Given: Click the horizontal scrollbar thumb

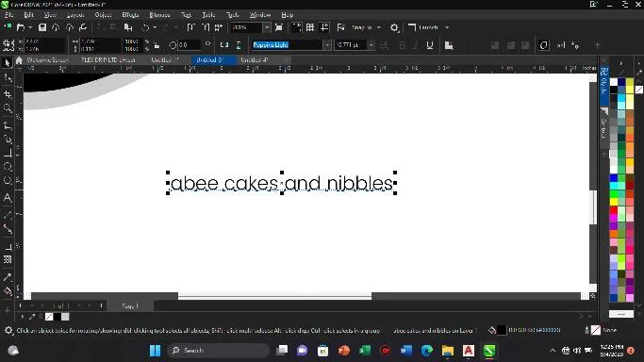Looking at the screenshot, I should 274,296.
